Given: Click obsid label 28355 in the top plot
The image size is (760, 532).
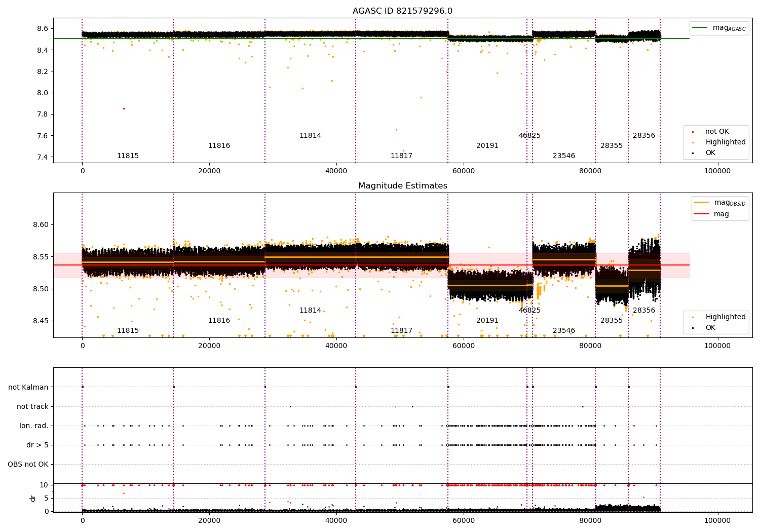Looking at the screenshot, I should click(612, 146).
